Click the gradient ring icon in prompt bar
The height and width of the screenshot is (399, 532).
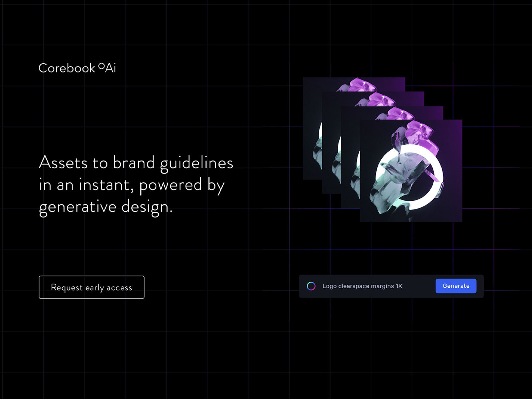[311, 286]
